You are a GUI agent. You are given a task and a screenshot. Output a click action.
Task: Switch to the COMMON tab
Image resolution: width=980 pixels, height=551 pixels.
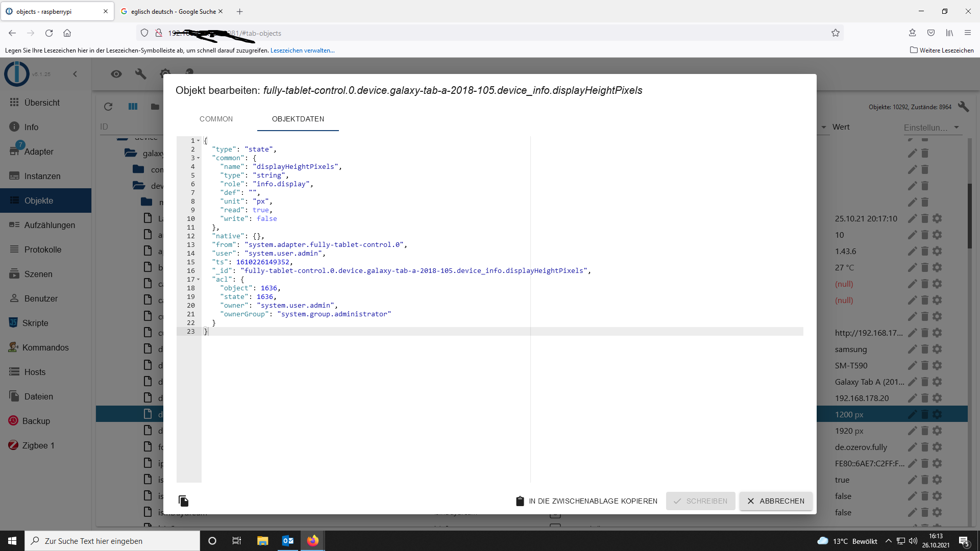[216, 119]
